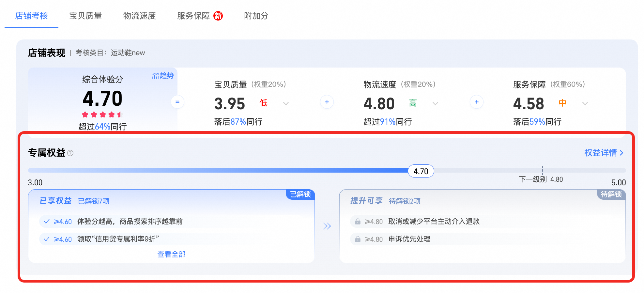
Task: Click the red 新 badge icon
Action: (218, 16)
